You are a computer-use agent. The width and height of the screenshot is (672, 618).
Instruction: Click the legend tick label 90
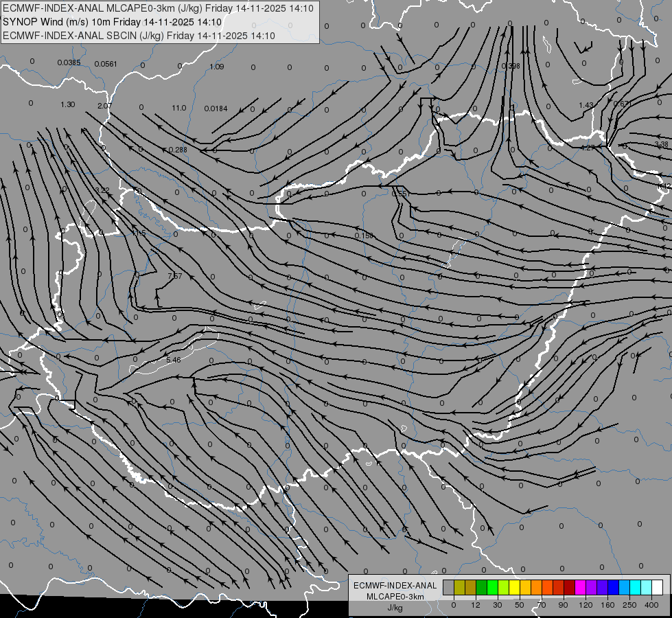[563, 605]
